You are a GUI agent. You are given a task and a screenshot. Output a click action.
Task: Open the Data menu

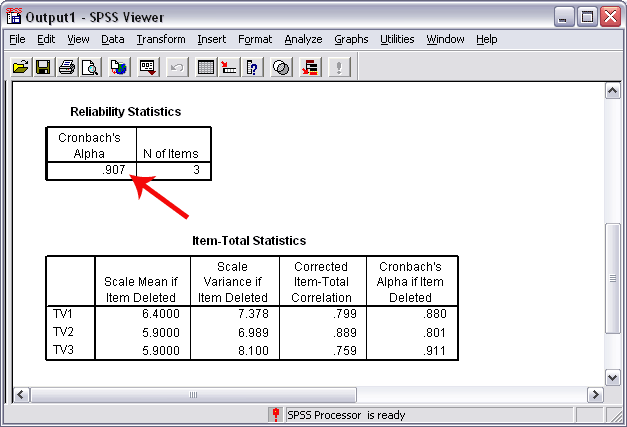click(112, 39)
